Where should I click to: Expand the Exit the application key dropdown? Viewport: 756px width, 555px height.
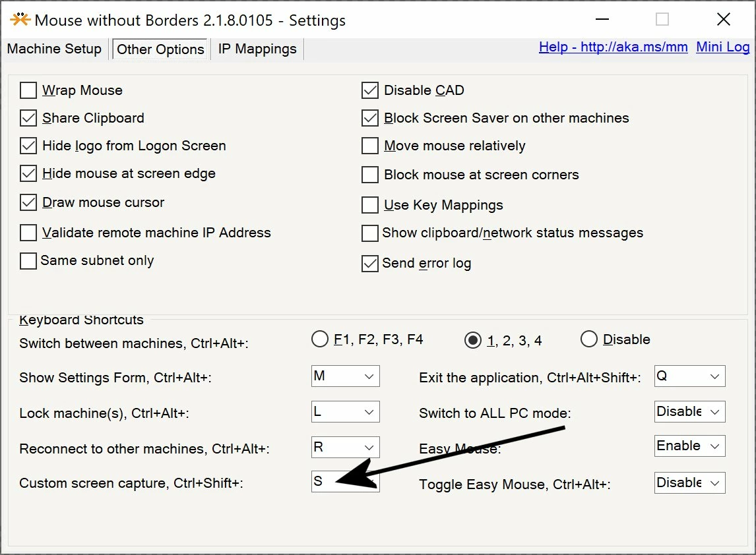[x=689, y=376]
